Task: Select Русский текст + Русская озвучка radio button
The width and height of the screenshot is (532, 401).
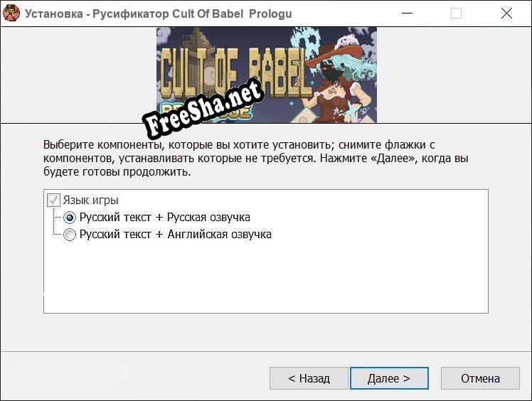Action: (70, 218)
